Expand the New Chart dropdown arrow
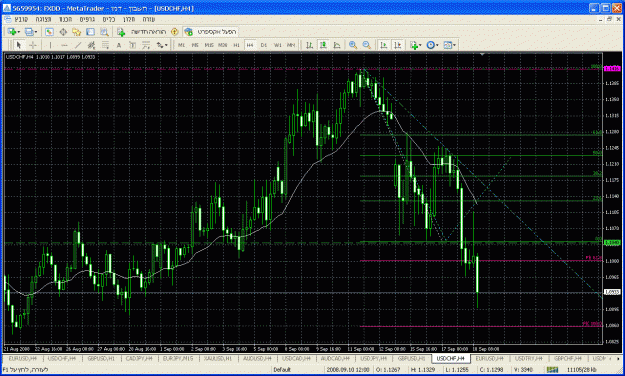Screen dimensions: 625x376 pyautogui.click(x=19, y=32)
